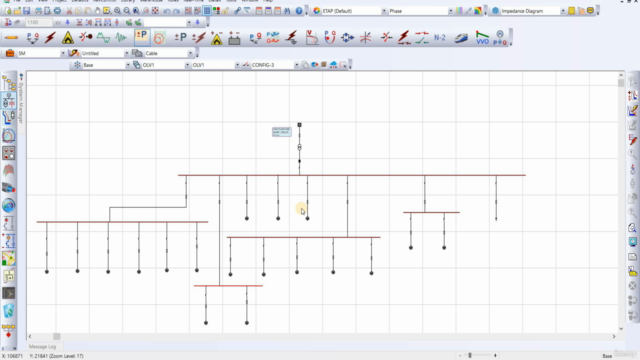Click the Battery Sizing icon

pyautogui.click(x=234, y=38)
